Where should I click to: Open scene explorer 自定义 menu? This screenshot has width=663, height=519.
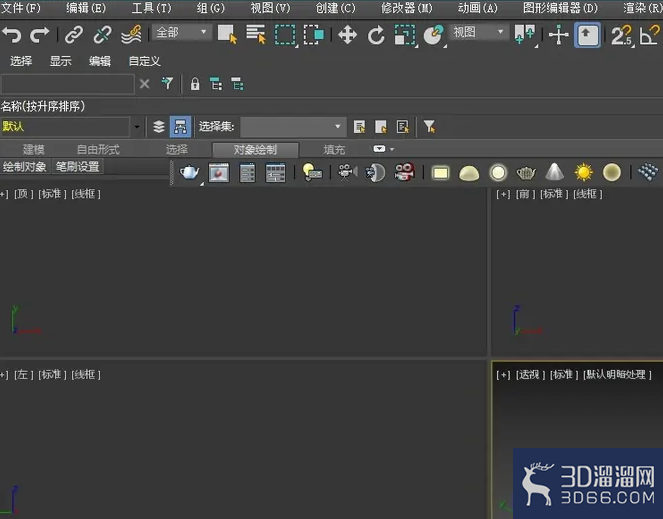(144, 61)
